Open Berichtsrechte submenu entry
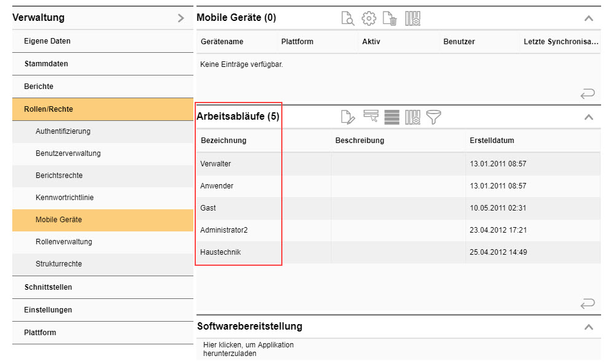The height and width of the screenshot is (364, 614). pyautogui.click(x=103, y=176)
